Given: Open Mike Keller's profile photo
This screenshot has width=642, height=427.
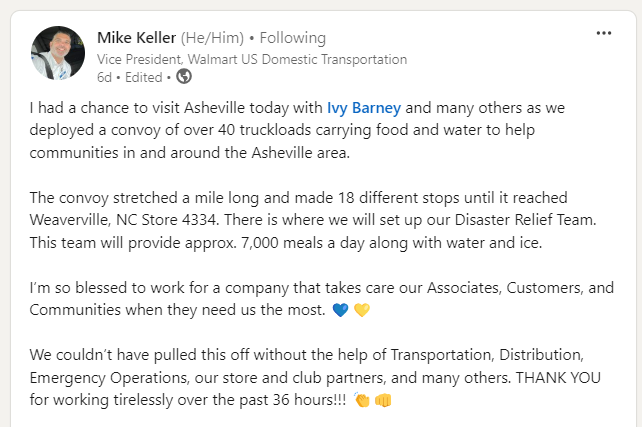Looking at the screenshot, I should 58,53.
